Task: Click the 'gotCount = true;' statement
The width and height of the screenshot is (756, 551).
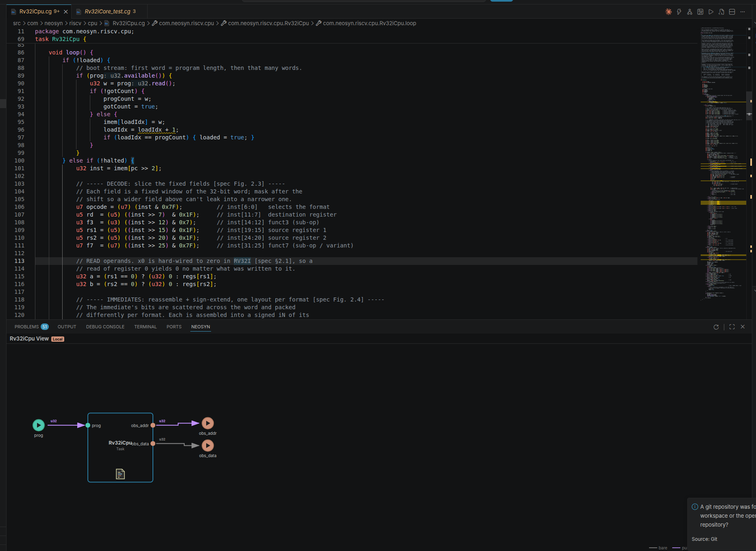Action: pyautogui.click(x=131, y=106)
